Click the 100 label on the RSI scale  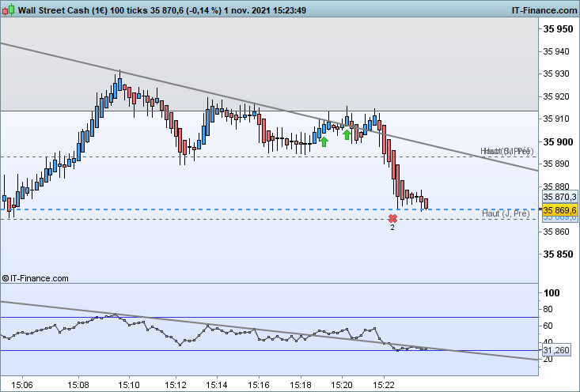point(552,293)
